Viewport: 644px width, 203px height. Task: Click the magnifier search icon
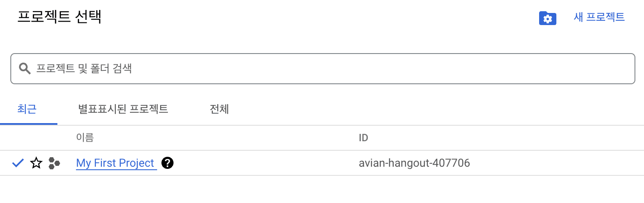point(25,68)
